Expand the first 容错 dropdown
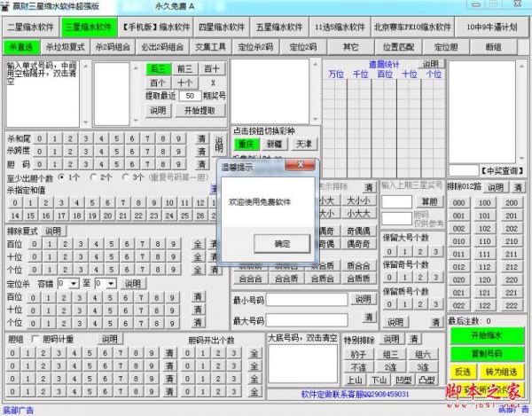Image resolution: width=532 pixels, height=416 pixels. pos(73,284)
